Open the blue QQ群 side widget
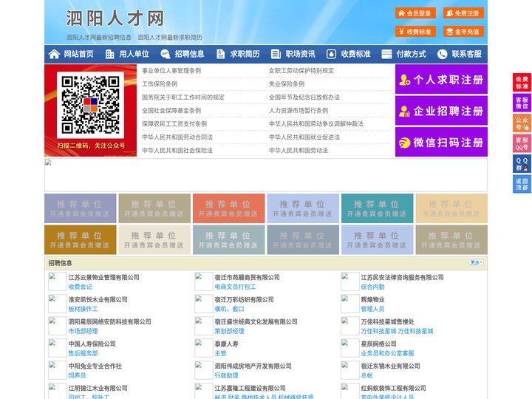This screenshot has height=399, width=532. point(522,164)
